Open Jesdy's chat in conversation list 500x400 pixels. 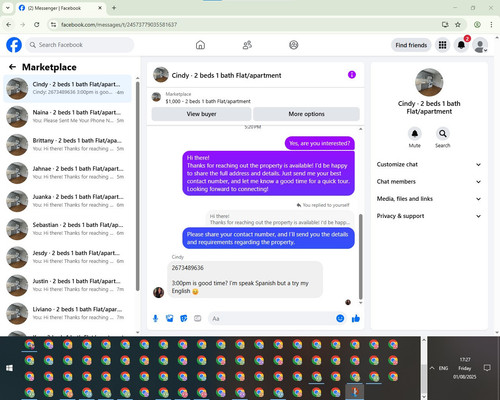click(68, 257)
